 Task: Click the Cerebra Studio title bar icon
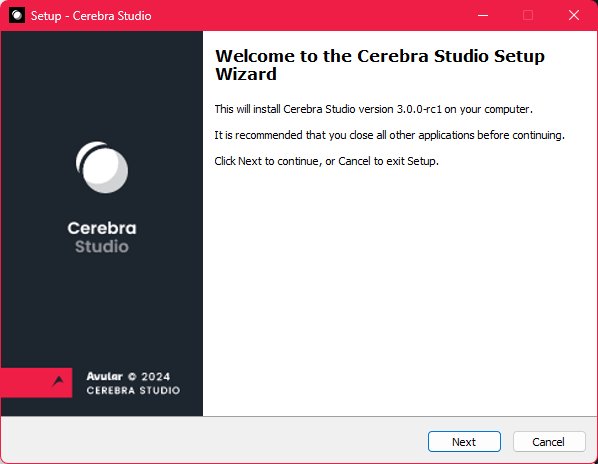[17, 15]
